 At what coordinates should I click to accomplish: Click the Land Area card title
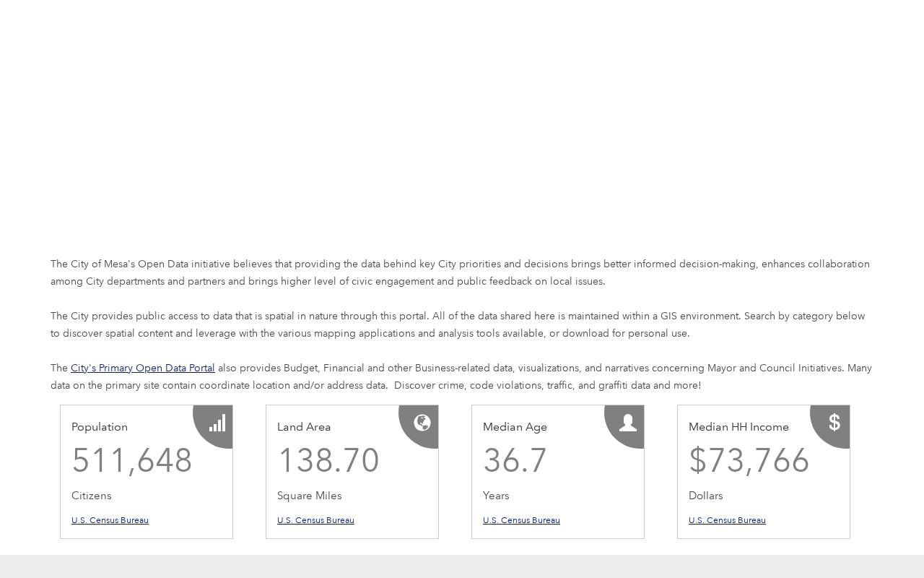pyautogui.click(x=304, y=427)
